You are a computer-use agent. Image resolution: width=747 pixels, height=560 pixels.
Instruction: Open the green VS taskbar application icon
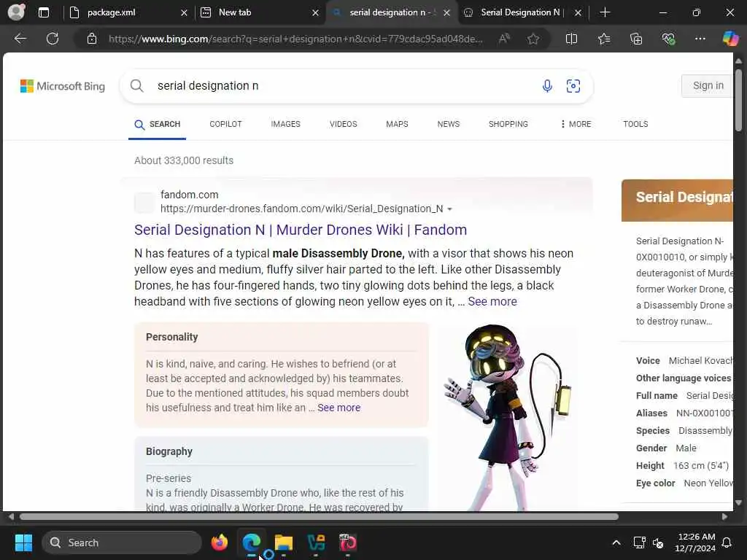click(316, 542)
